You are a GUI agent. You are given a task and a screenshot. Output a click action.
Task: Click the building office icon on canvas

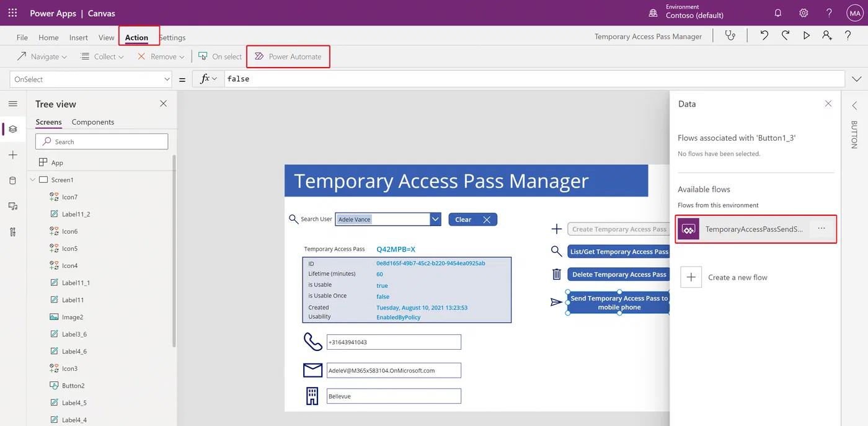tap(312, 396)
